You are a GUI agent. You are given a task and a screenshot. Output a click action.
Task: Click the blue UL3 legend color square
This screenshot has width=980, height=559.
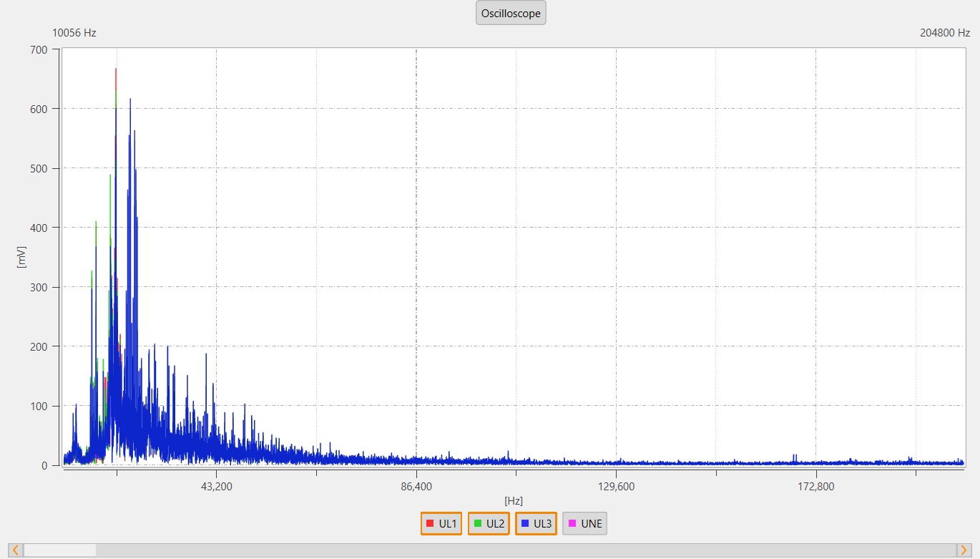524,523
